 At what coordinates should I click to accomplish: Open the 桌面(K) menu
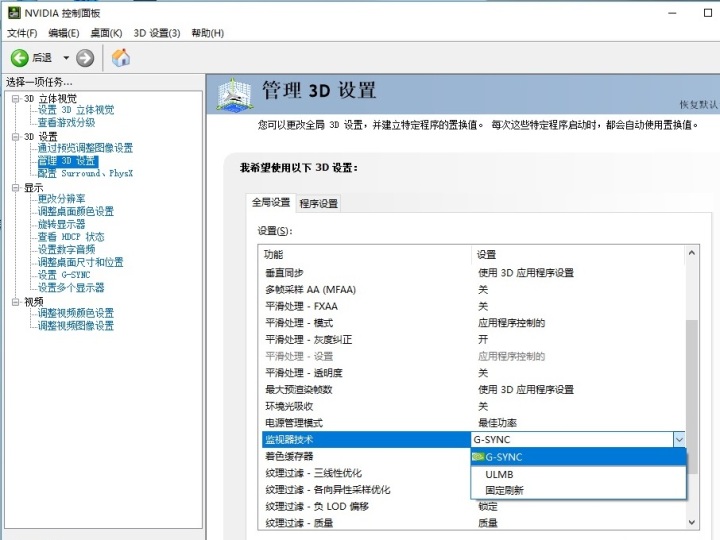106,33
